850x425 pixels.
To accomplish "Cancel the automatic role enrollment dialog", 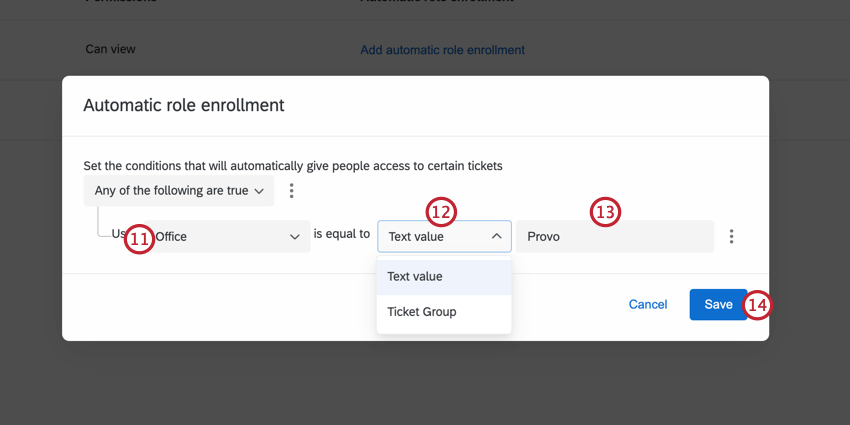I will pyautogui.click(x=648, y=305).
